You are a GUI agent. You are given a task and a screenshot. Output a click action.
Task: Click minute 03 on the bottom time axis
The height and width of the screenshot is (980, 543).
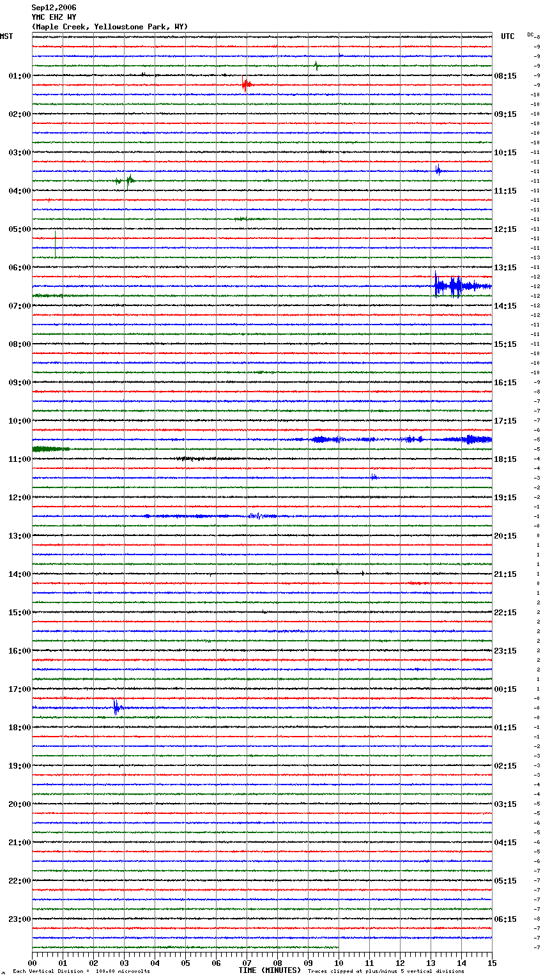[x=124, y=963]
